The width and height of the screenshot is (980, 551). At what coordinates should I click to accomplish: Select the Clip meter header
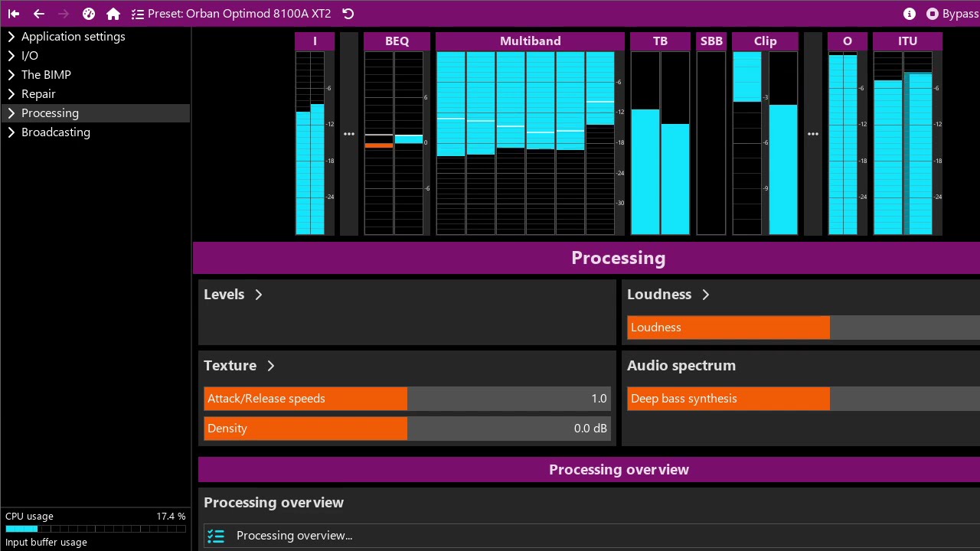(765, 41)
